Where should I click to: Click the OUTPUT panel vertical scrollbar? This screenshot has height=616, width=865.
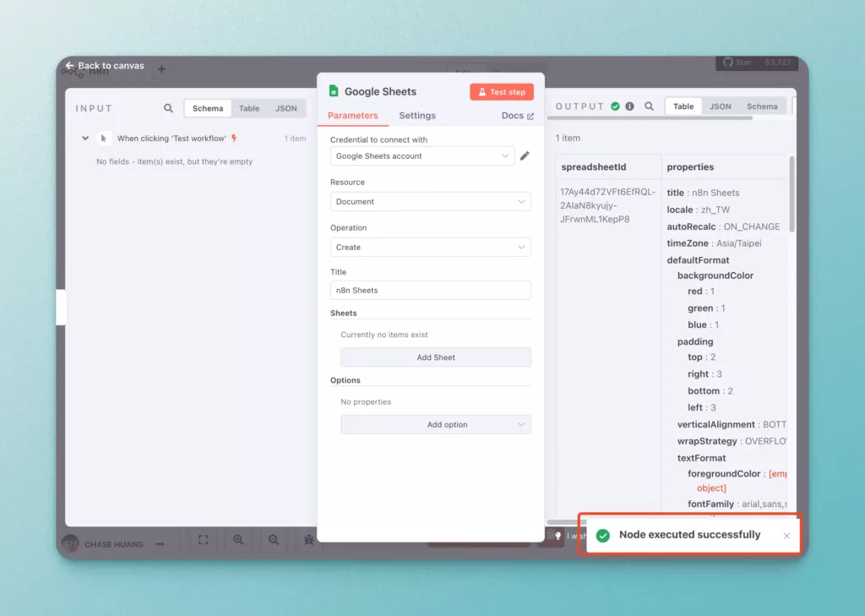(792, 194)
